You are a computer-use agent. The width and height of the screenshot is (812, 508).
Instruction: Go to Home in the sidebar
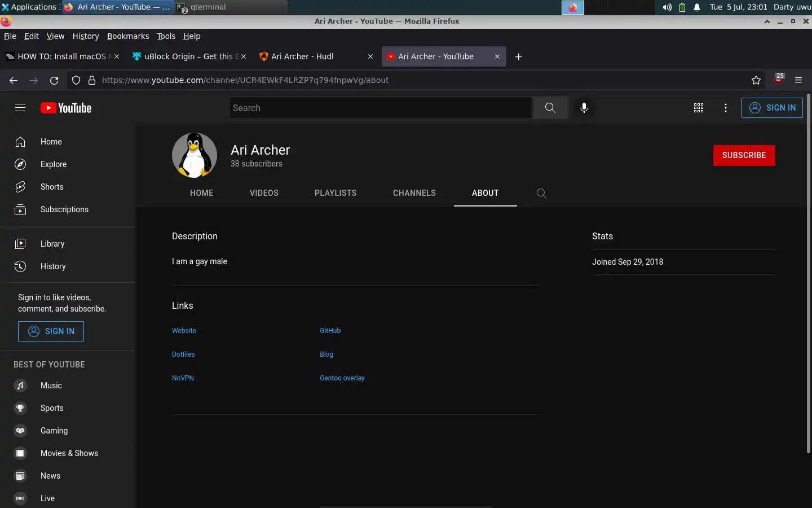(68, 142)
